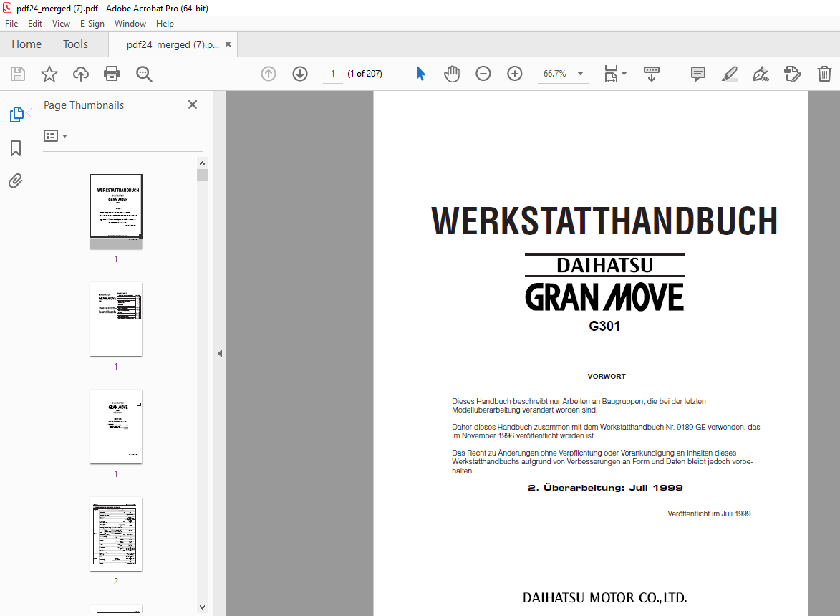
Task: Select the Highlight text pen tool
Action: click(729, 73)
